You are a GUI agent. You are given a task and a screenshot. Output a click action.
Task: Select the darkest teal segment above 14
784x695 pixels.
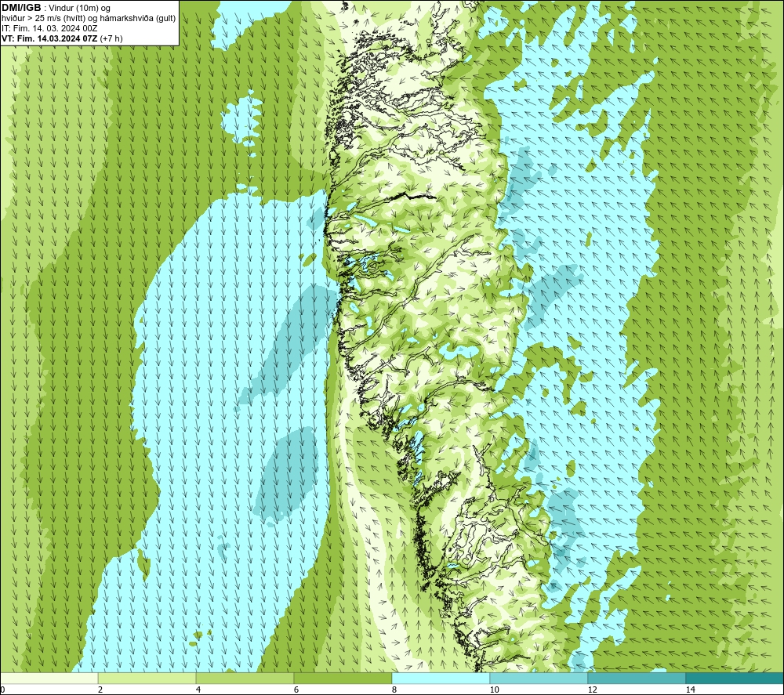(735, 678)
